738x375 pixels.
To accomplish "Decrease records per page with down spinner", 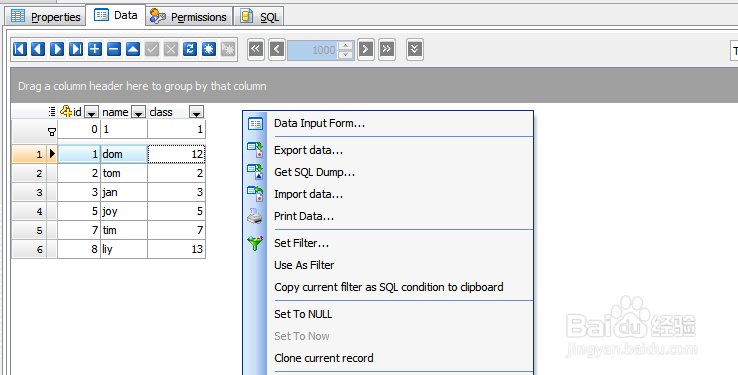I will coord(345,55).
